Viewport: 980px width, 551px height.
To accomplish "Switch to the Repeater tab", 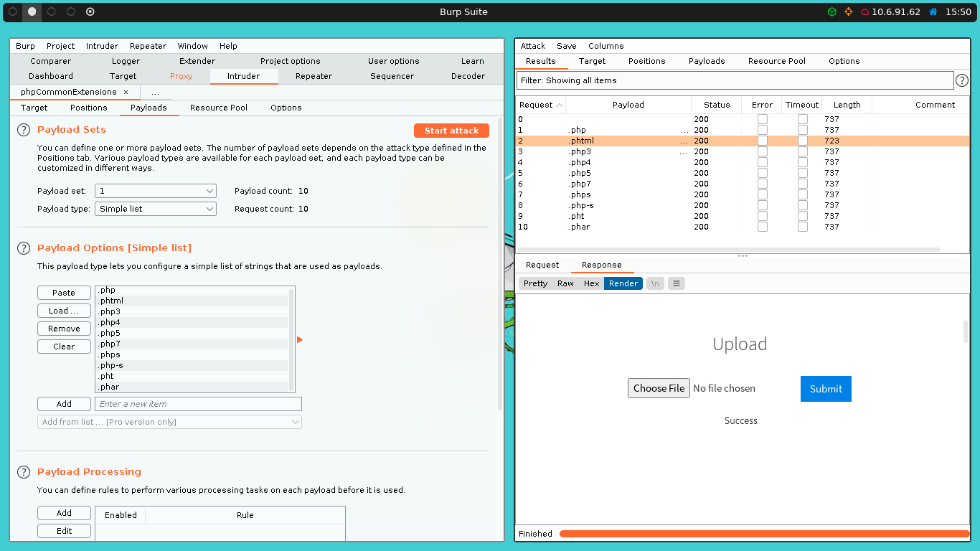I will (x=314, y=76).
